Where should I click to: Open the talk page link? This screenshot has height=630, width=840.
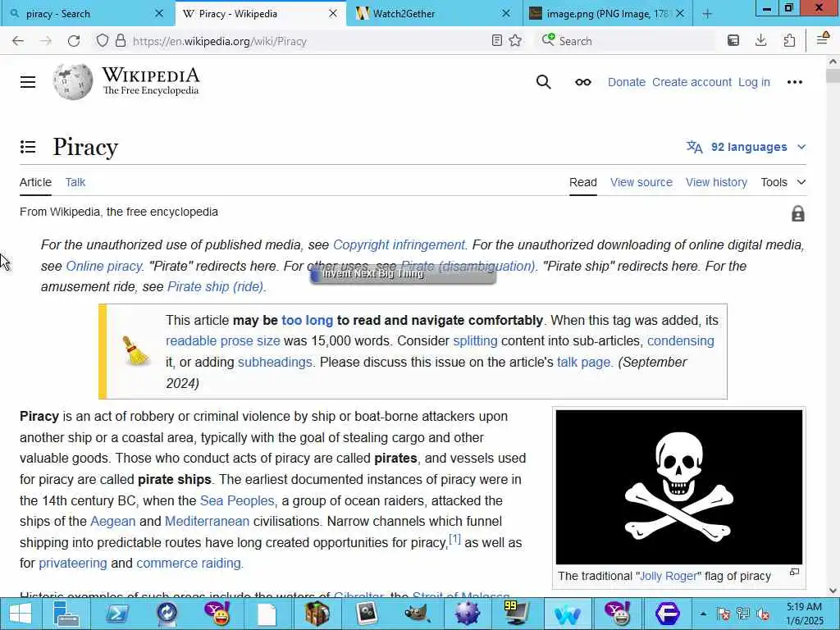[x=583, y=362]
